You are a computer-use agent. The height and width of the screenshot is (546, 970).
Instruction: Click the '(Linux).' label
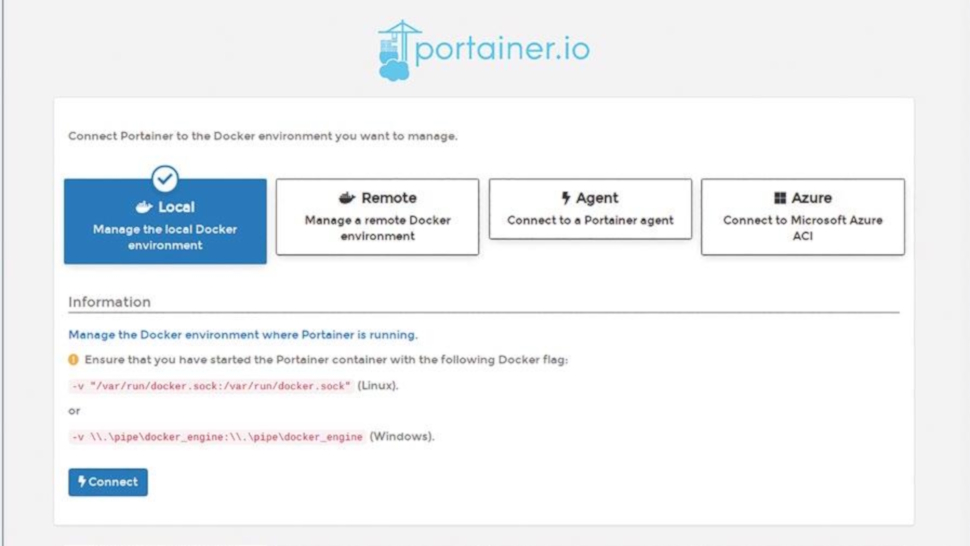[x=378, y=385]
